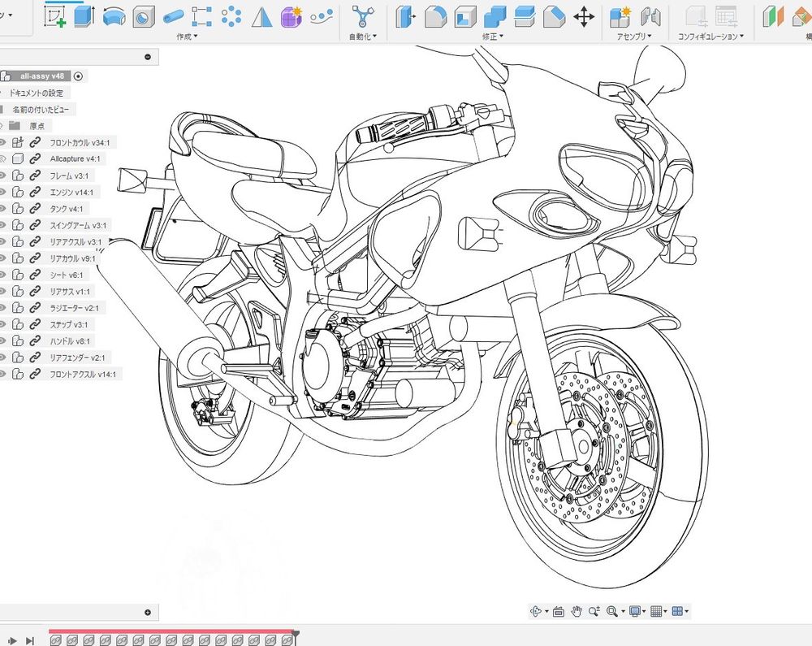Image resolution: width=812 pixels, height=646 pixels.
Task: Activate the Pan hand tool
Action: click(x=577, y=611)
